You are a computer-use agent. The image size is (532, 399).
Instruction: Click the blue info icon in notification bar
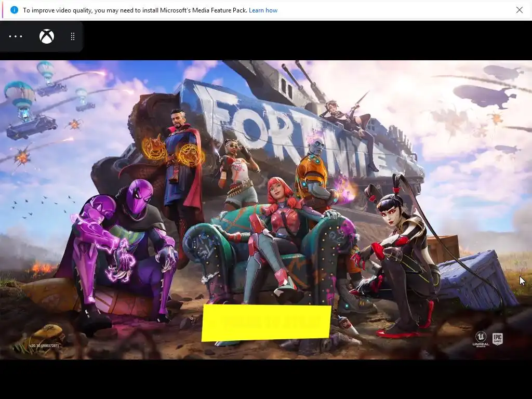(14, 10)
